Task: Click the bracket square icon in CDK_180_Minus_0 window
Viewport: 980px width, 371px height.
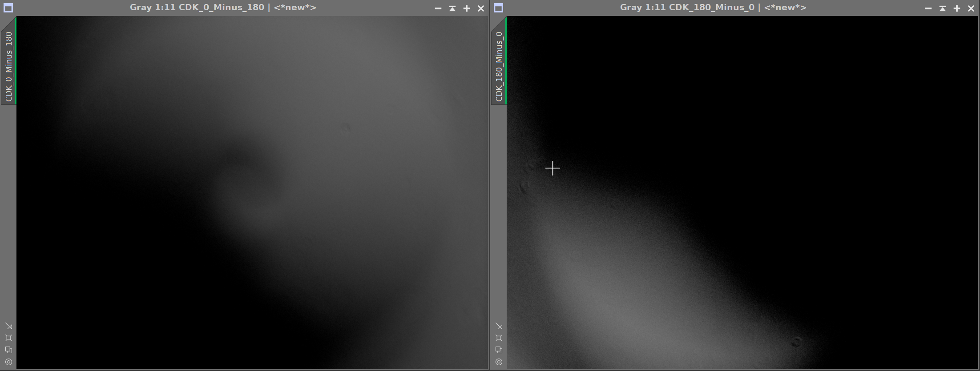Action: (499, 338)
